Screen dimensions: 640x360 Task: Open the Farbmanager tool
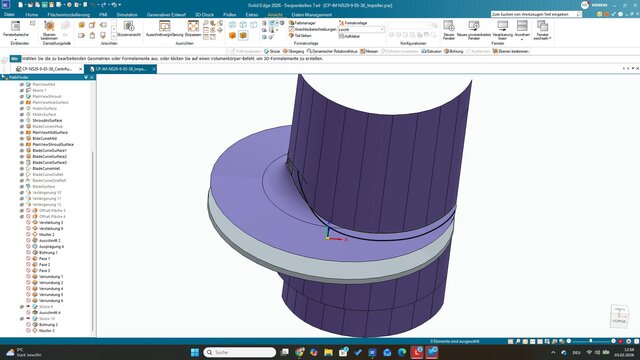tap(302, 23)
